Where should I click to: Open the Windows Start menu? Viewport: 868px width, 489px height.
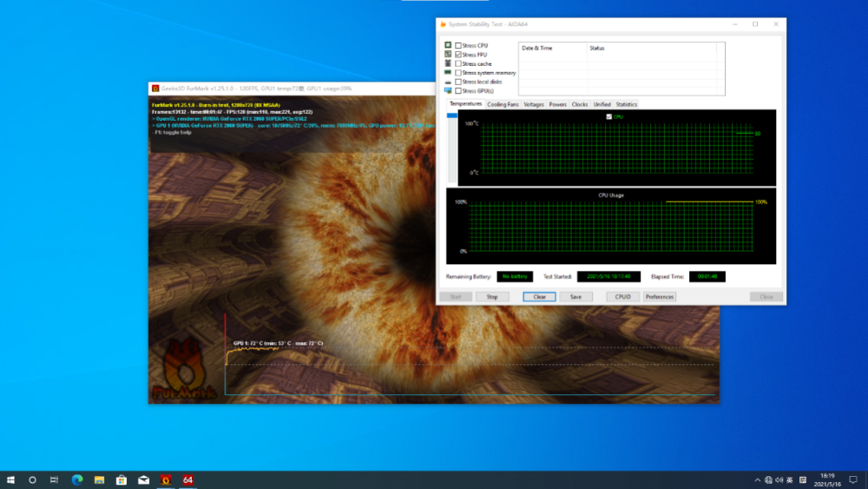(x=10, y=480)
